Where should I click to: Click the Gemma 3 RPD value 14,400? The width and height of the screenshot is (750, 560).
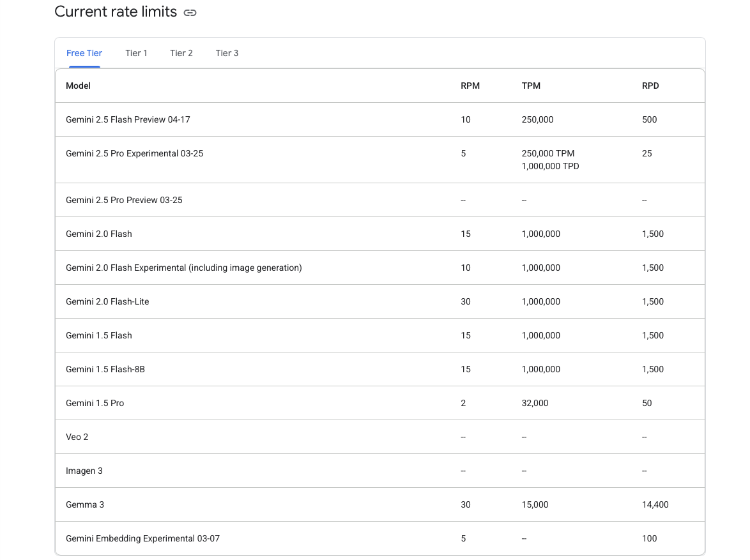coord(655,504)
